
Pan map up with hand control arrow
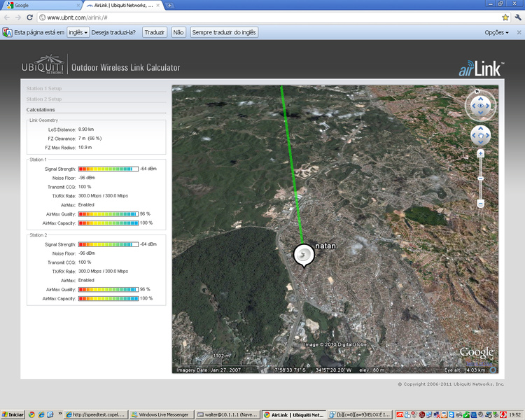click(480, 129)
